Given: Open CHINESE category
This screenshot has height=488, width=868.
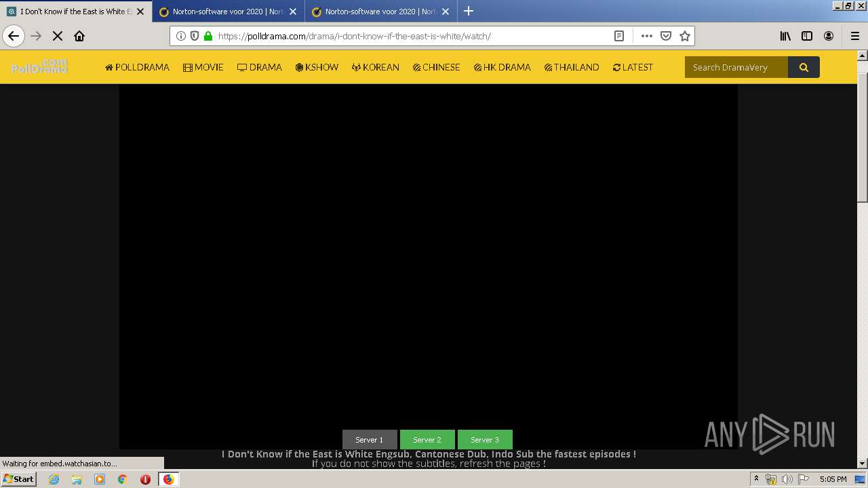Looking at the screenshot, I should [437, 67].
